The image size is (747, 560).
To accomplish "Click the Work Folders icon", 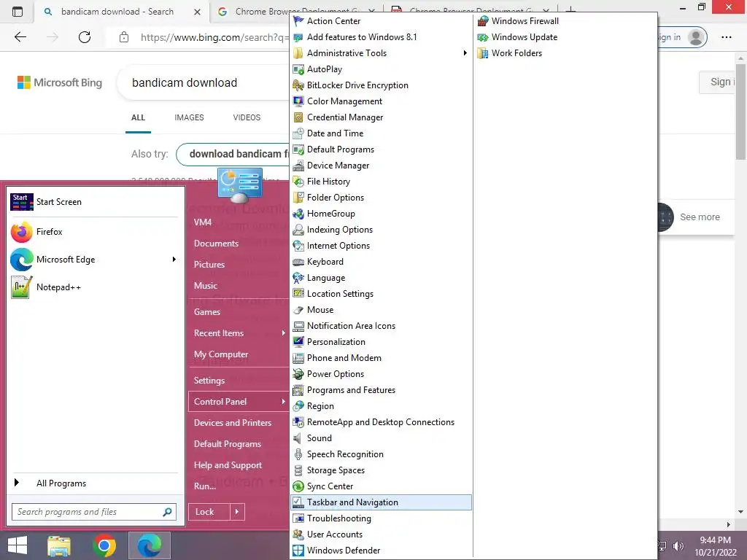I will (x=483, y=53).
